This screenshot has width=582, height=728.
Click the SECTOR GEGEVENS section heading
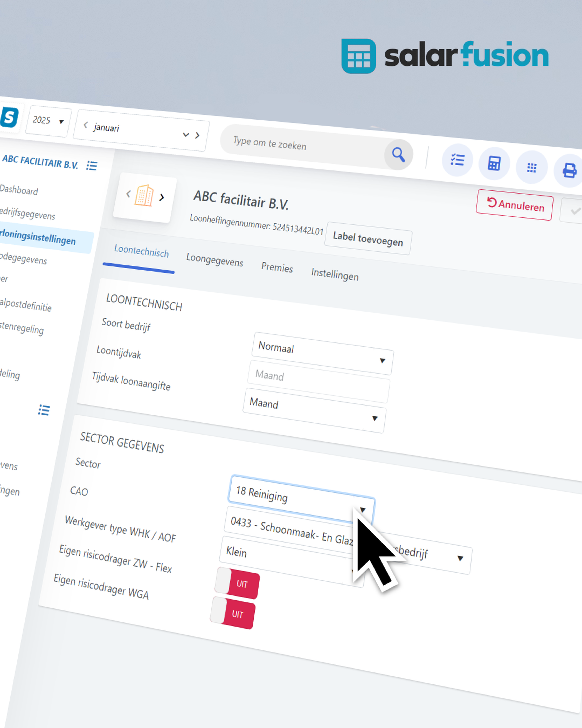coord(122,442)
